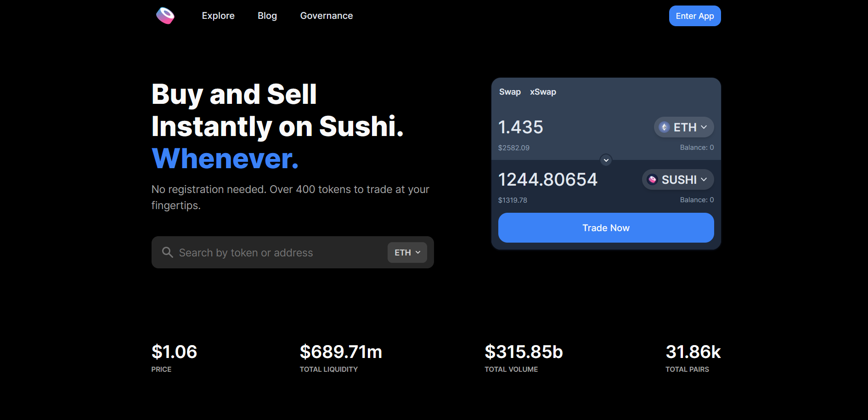This screenshot has height=420, width=868.
Task: Click the TOTAL LIQUIDITY label
Action: (329, 369)
